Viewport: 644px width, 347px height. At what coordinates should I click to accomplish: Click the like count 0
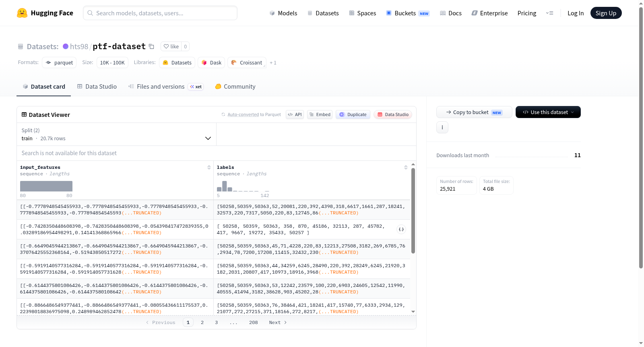click(x=185, y=46)
